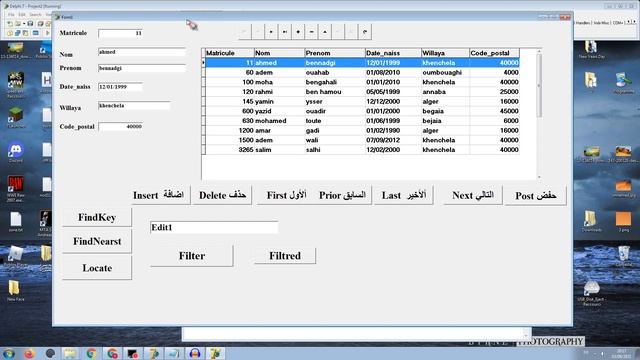
Task: Click the FindNearst button
Action: 97,241
